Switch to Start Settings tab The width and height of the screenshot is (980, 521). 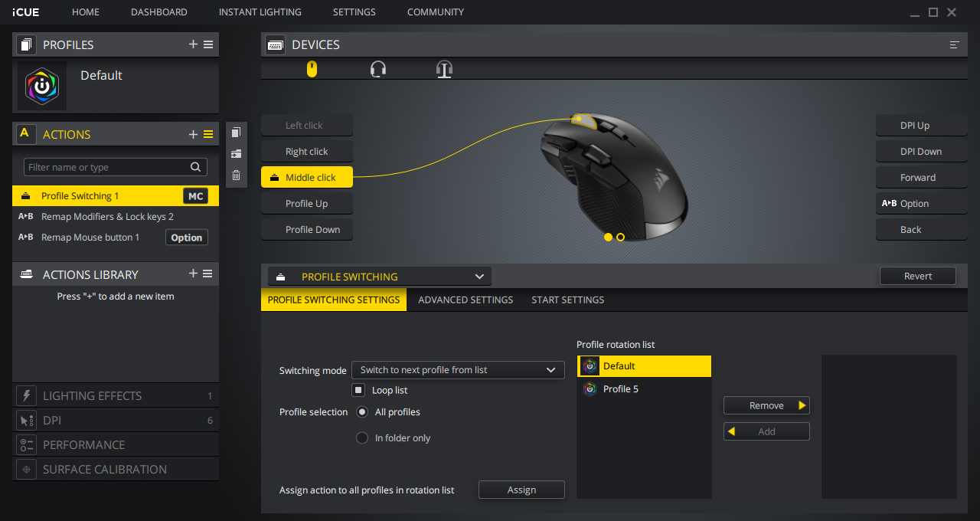click(x=568, y=300)
